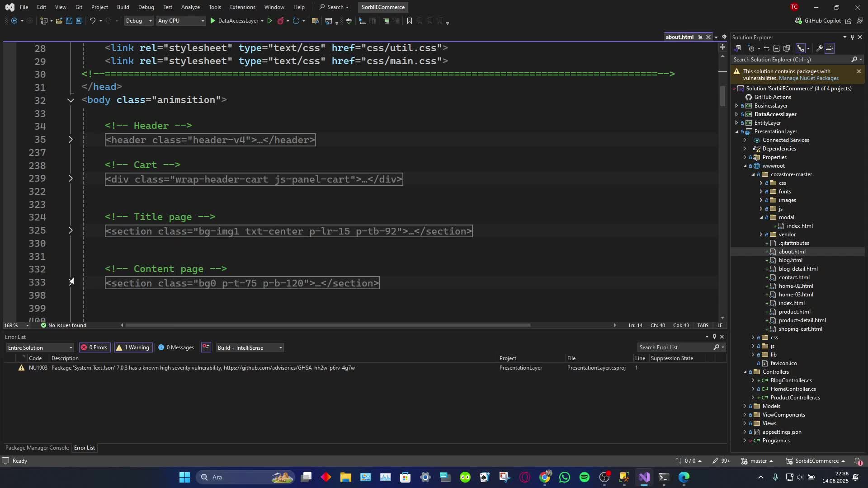Click the clear filter icon in Error List
This screenshot has height=488, width=868.
pos(206,347)
